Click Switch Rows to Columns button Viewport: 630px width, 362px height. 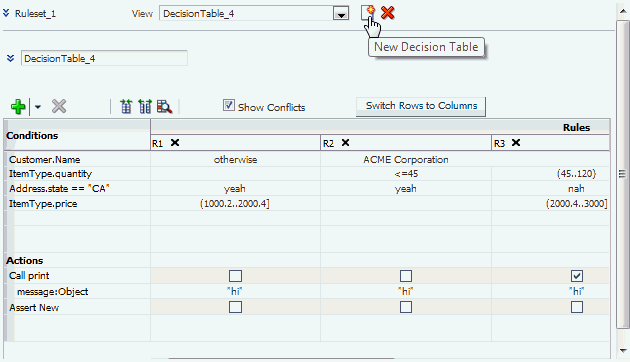point(421,106)
